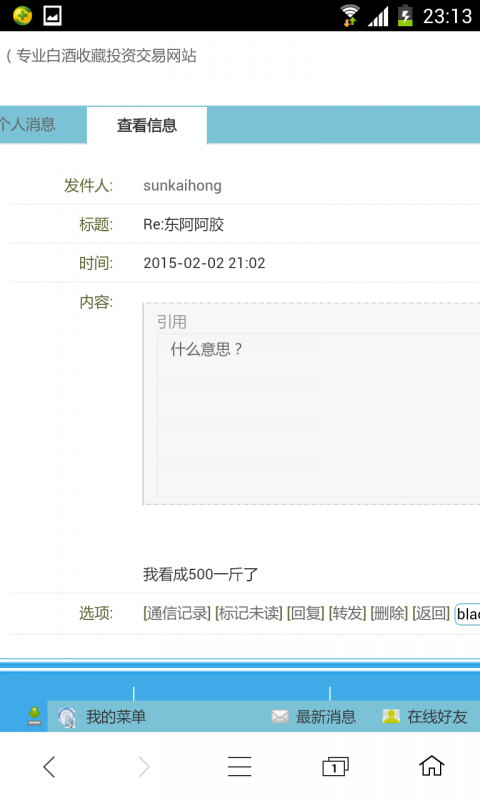Open 通信记录 link

(177, 613)
